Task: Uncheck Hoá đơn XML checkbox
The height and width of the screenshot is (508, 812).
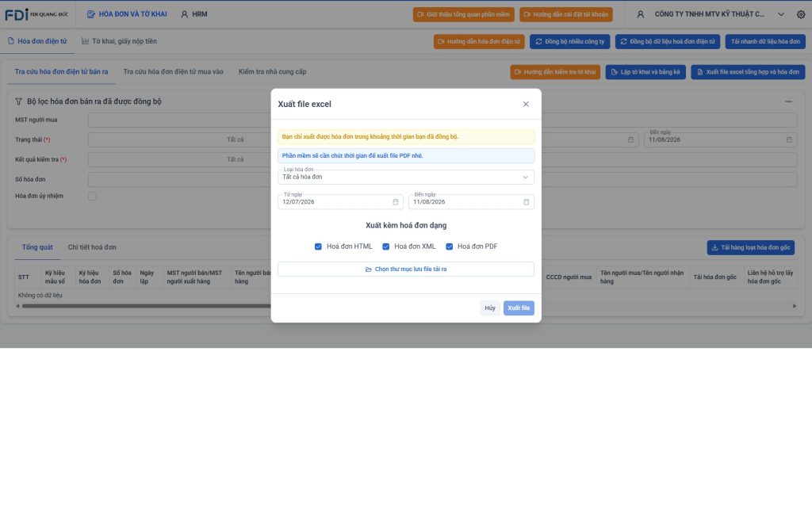Action: tap(386, 246)
